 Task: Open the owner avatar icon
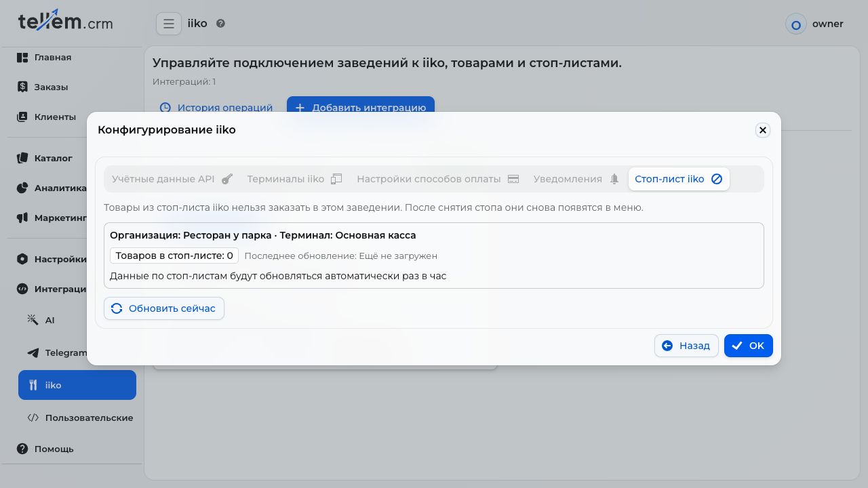(795, 24)
